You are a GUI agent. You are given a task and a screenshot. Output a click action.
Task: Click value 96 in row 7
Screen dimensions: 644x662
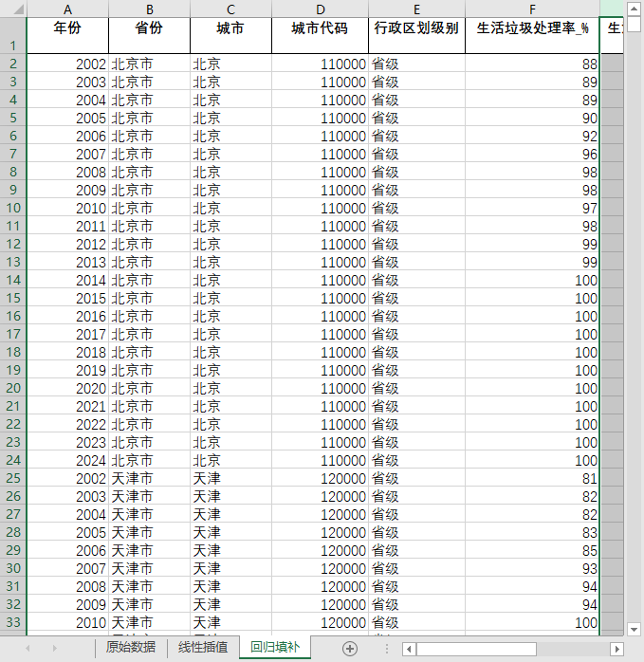click(532, 154)
